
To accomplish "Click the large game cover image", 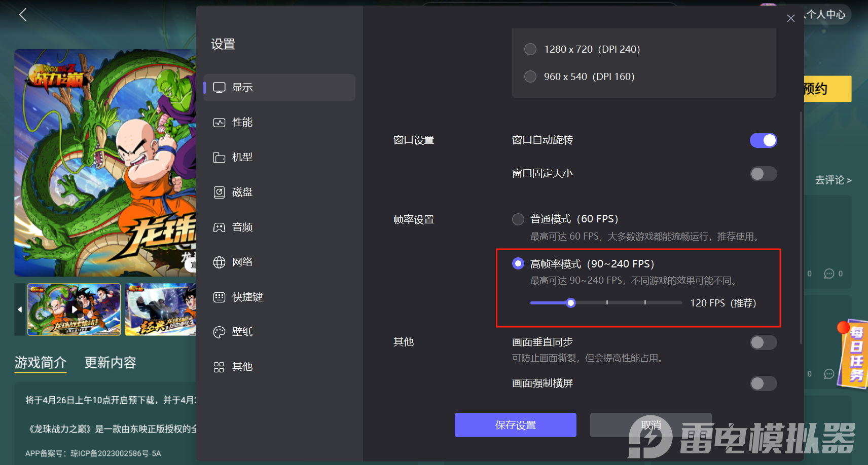I will 105,163.
